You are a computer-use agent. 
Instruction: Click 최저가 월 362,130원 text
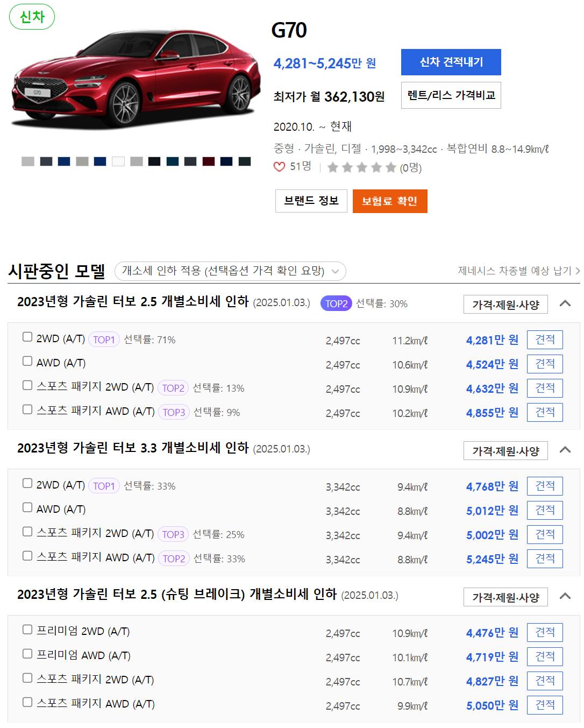pyautogui.click(x=329, y=97)
